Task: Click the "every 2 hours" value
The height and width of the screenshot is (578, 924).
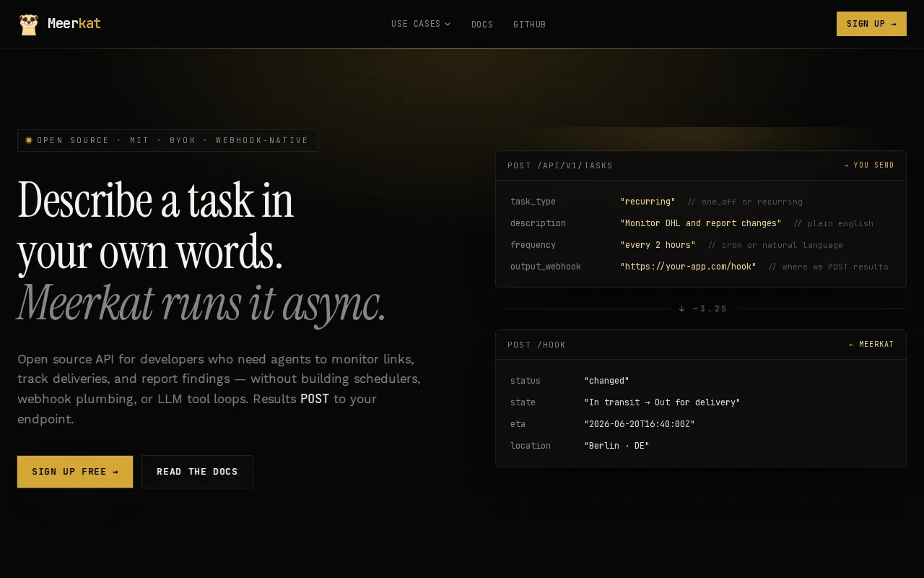Action: pyautogui.click(x=658, y=245)
